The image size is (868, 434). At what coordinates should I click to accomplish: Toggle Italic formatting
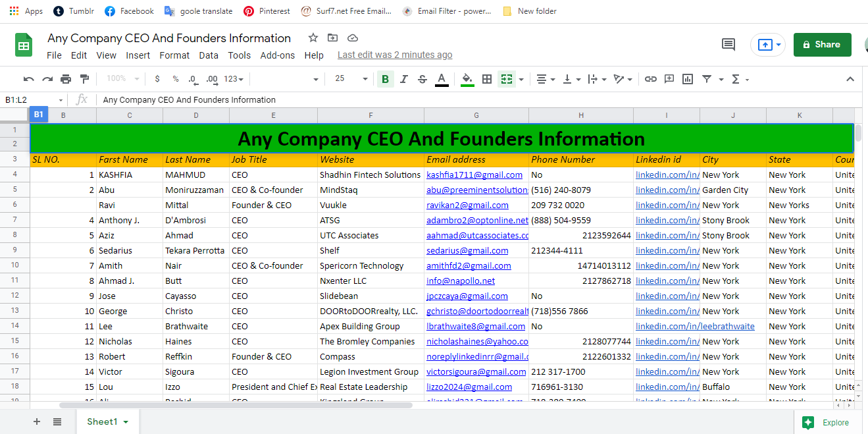(404, 79)
